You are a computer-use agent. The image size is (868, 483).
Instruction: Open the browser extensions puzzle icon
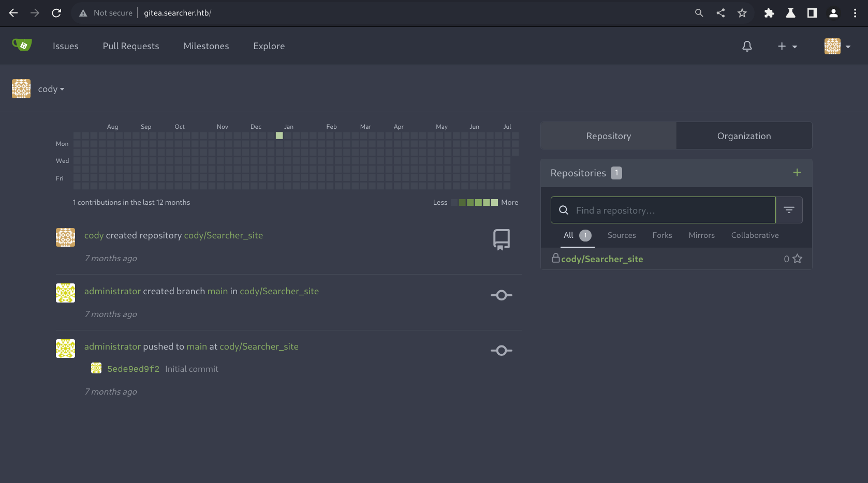point(769,13)
